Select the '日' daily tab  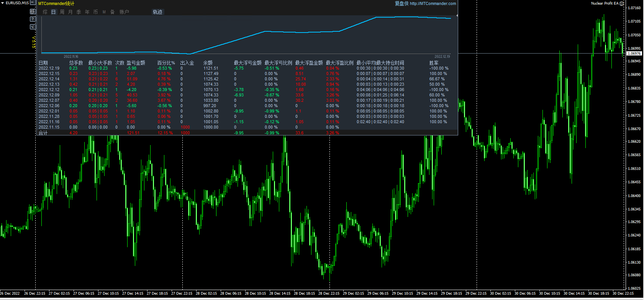[54, 12]
